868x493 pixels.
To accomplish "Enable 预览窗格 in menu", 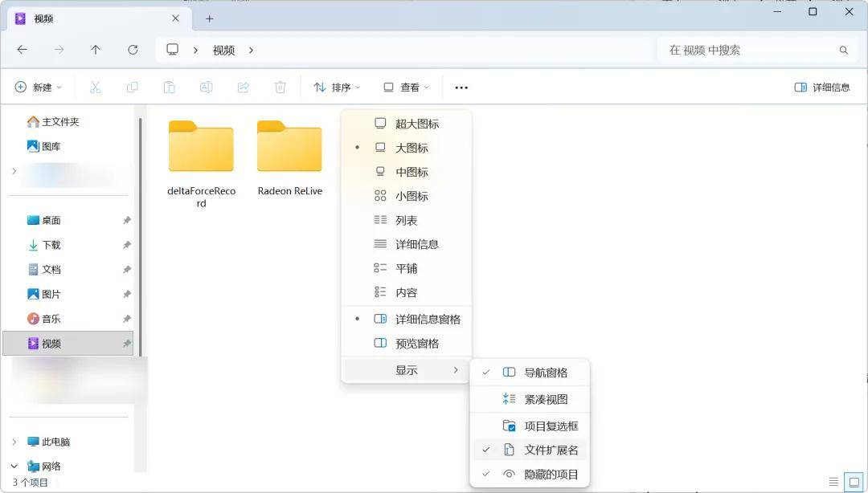I will click(407, 343).
